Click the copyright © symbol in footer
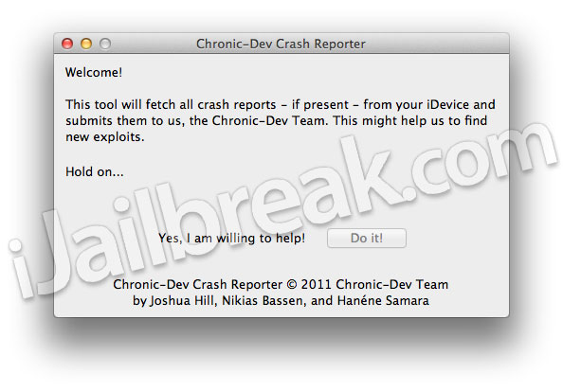The height and width of the screenshot is (392, 563). point(292,284)
